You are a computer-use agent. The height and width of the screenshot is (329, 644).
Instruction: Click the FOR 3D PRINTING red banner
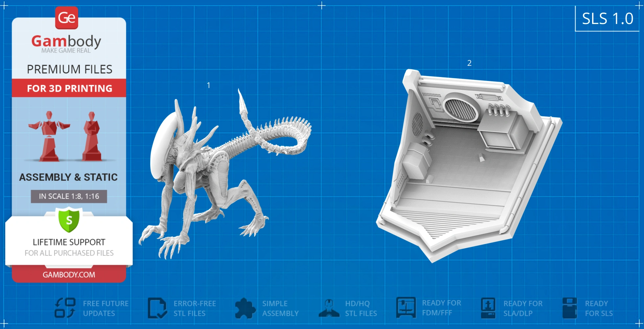click(x=69, y=88)
